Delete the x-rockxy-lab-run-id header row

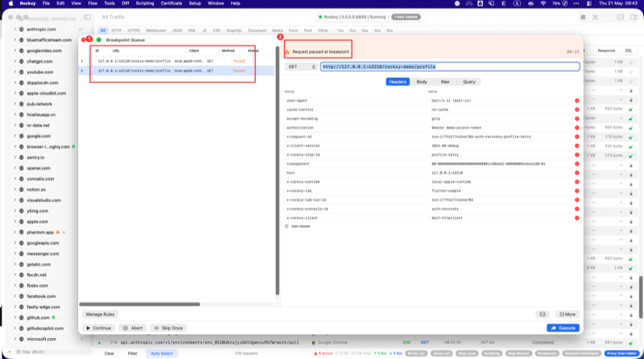click(x=576, y=200)
